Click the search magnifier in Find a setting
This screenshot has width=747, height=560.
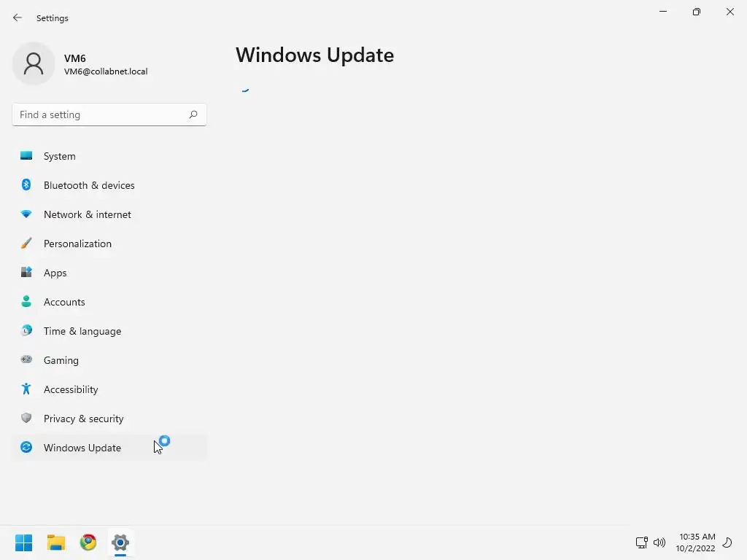click(x=193, y=114)
